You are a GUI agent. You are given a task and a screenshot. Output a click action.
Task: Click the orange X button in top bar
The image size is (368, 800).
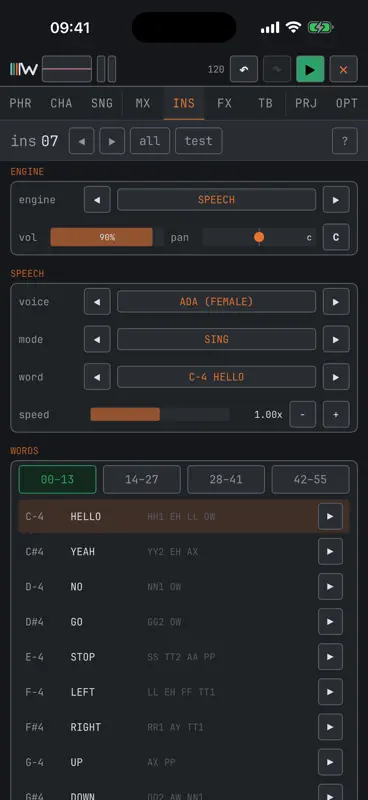pos(343,69)
